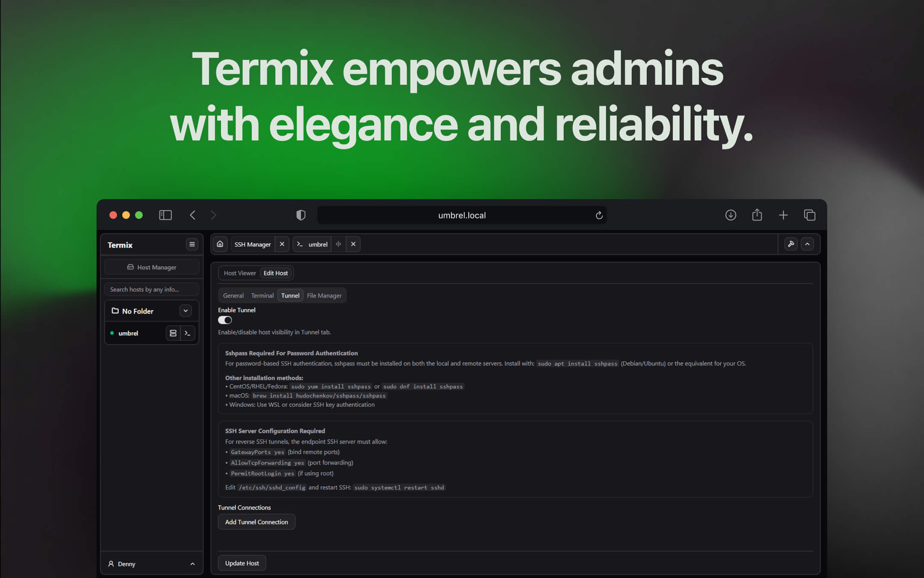Screen dimensions: 924x578
Task: Switch to the Host Viewer tab
Action: (240, 273)
